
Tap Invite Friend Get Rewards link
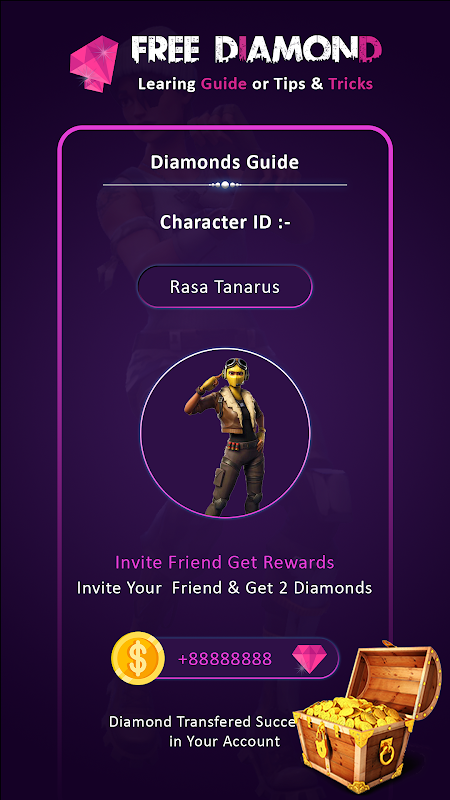[x=224, y=562]
